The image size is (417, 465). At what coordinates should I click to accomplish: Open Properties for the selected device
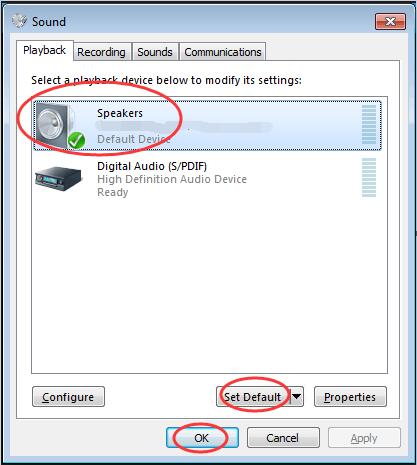(350, 397)
